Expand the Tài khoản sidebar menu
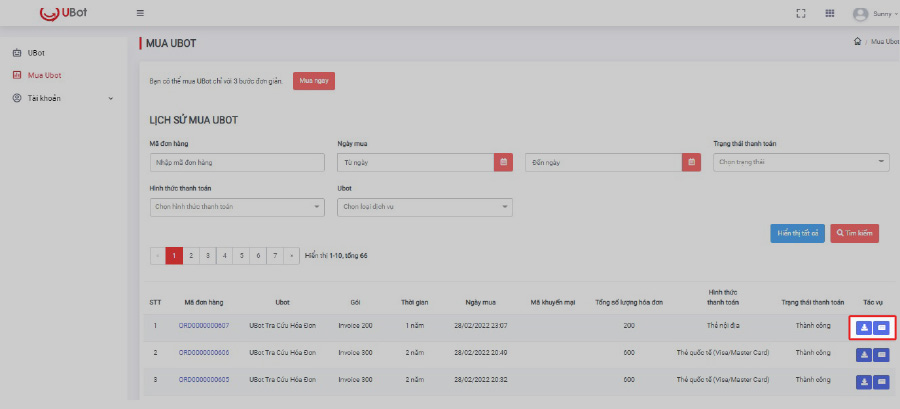900x409 pixels. click(x=64, y=98)
